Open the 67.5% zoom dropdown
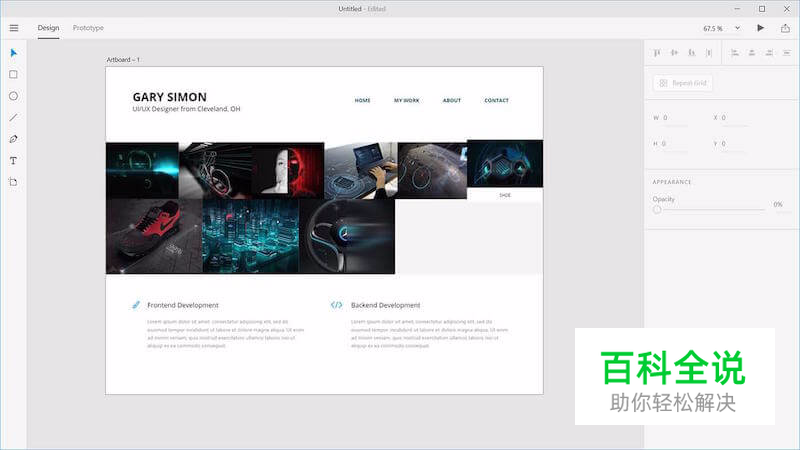The width and height of the screenshot is (800, 450). coord(722,28)
